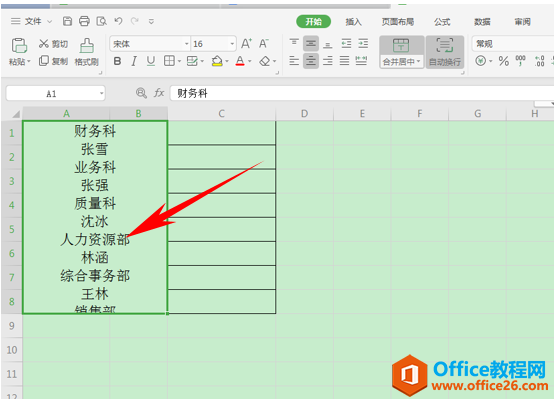Select column D header
555x403 pixels.
[304, 114]
